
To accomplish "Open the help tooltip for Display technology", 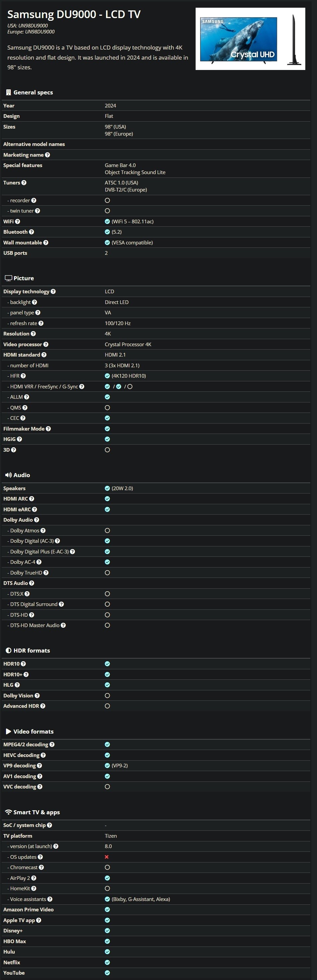I will coord(53,291).
